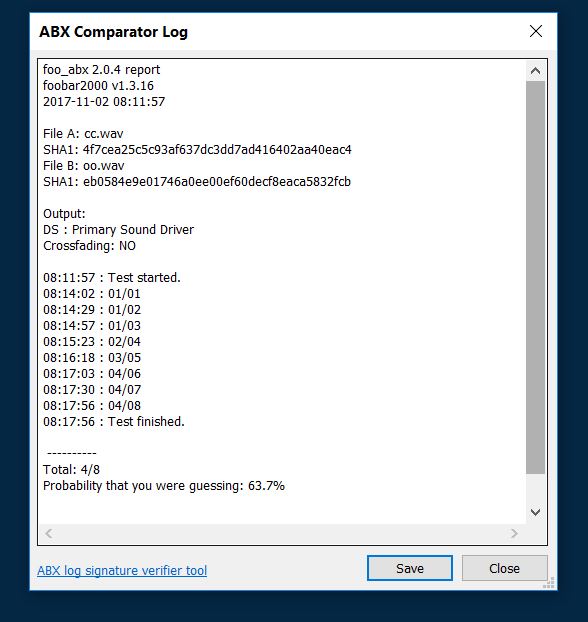Click the 'Output:' line
Viewport: 588px width, 622px height.
point(64,214)
